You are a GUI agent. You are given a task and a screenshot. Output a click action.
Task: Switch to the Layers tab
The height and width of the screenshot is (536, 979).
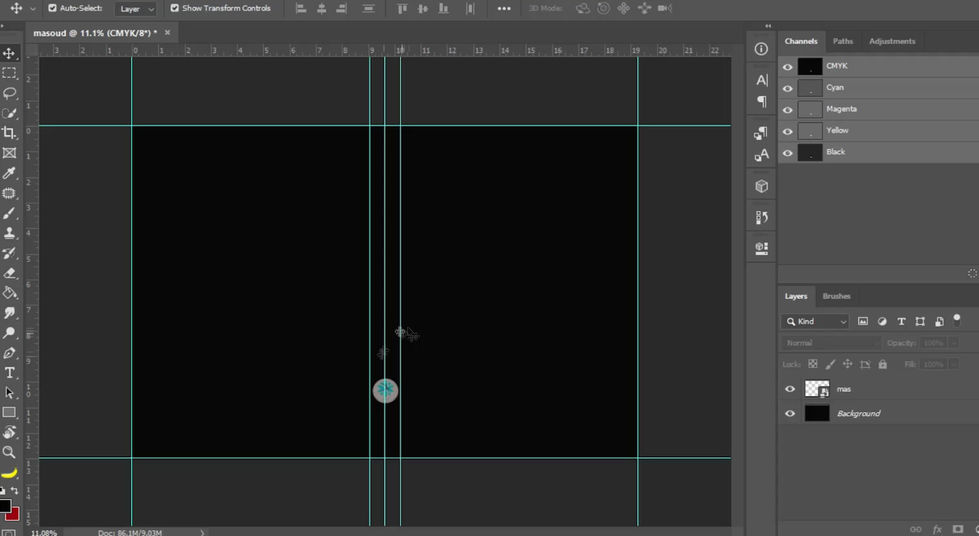tap(795, 296)
